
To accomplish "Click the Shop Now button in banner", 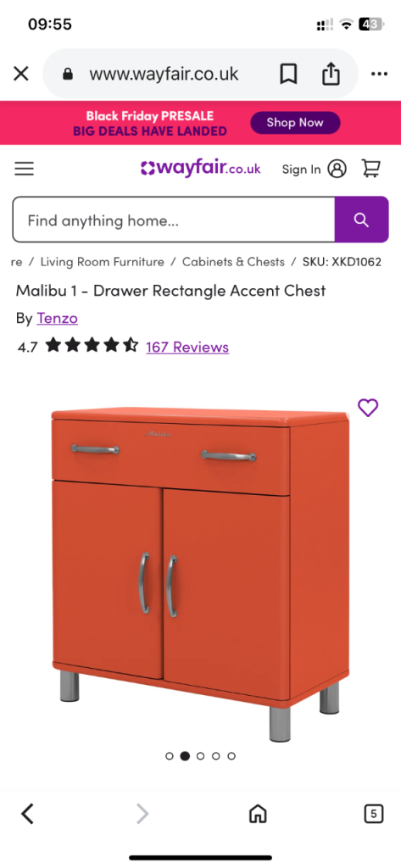I will pyautogui.click(x=295, y=123).
